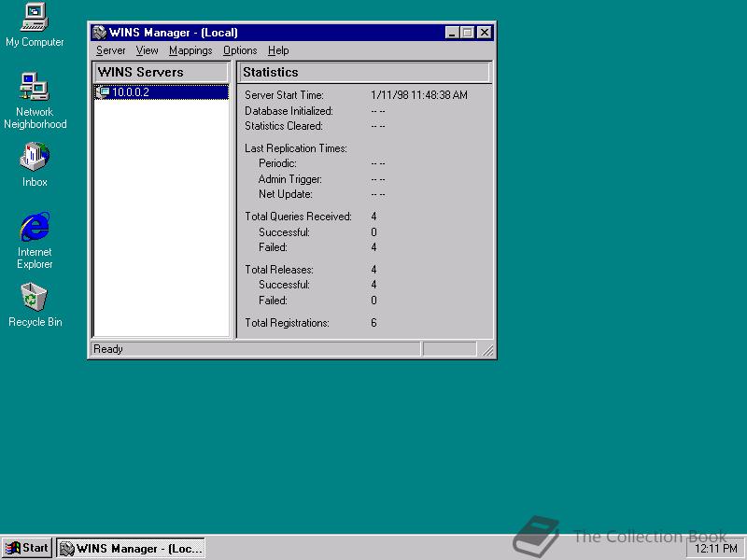The image size is (747, 560).
Task: Click the Start button
Action: tap(27, 548)
